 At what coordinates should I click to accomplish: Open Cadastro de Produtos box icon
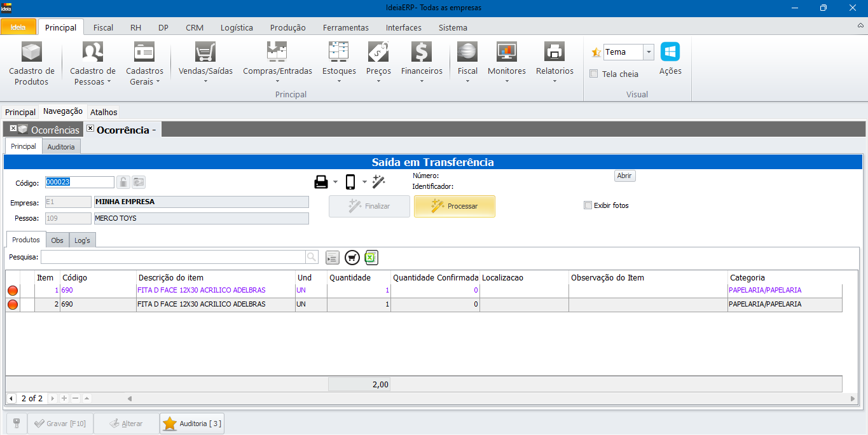31,52
